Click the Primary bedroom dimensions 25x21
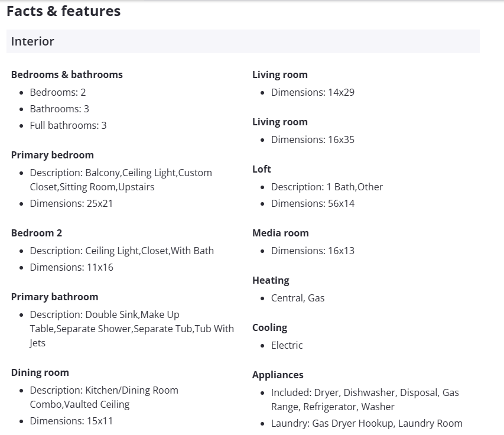This screenshot has height=435, width=504. pos(71,203)
